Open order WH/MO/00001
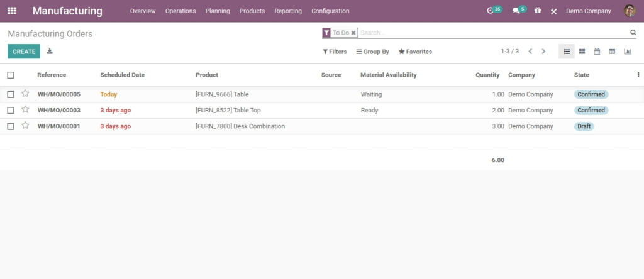 [59, 126]
